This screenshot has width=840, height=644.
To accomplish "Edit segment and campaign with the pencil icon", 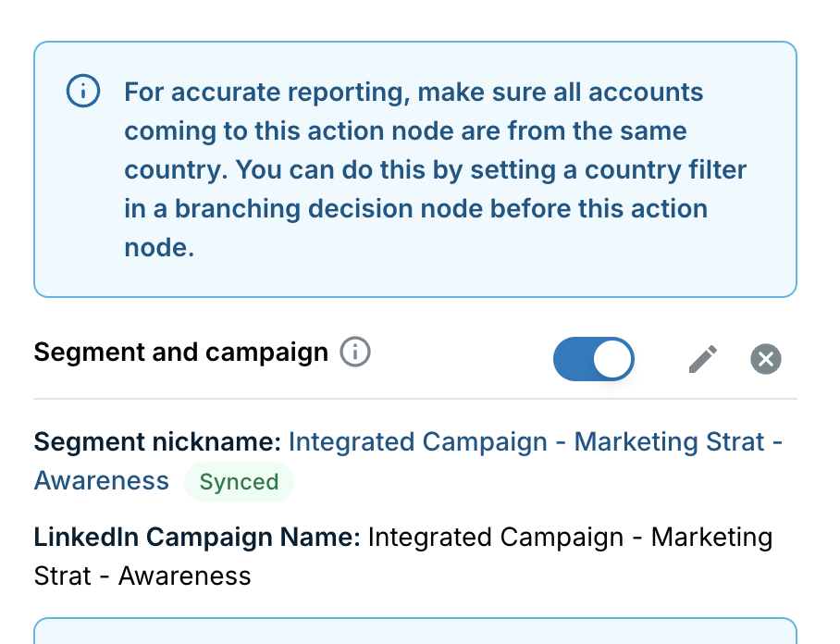I will (x=703, y=358).
